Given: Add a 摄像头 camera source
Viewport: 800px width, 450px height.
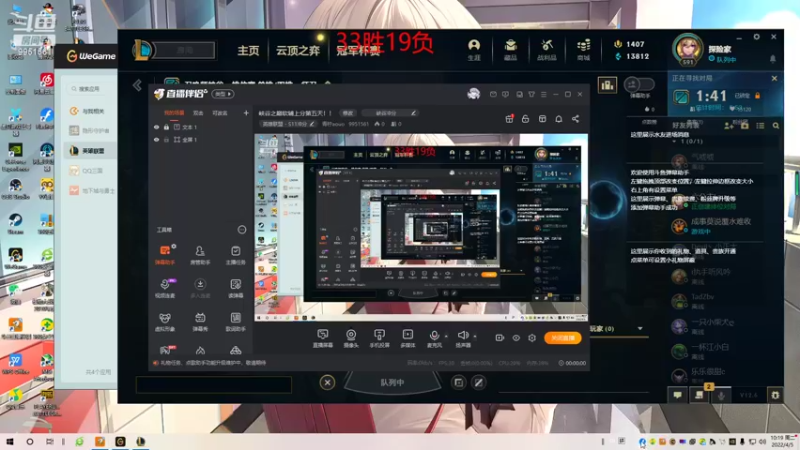Looking at the screenshot, I should click(351, 338).
